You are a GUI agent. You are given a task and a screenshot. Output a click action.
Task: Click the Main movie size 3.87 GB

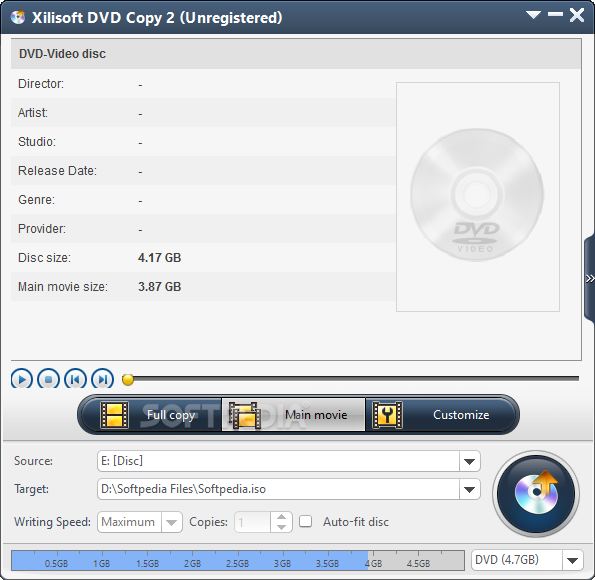pyautogui.click(x=159, y=287)
